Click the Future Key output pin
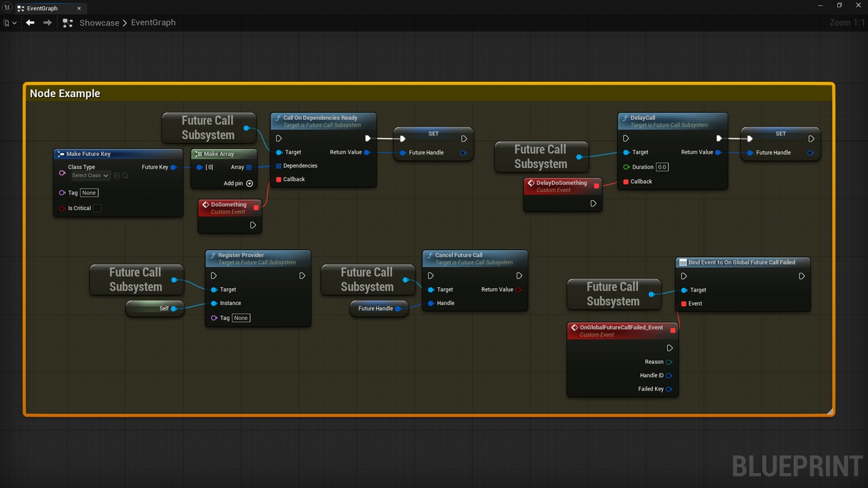 click(174, 167)
